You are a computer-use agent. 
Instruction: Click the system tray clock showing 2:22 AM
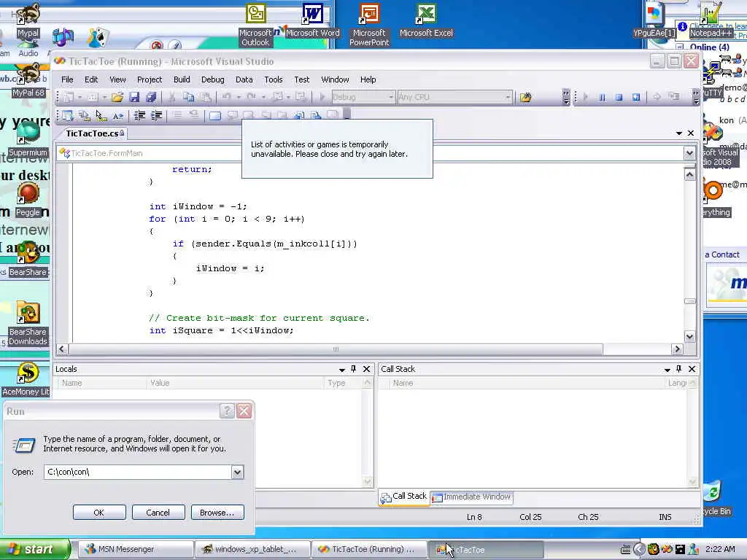[720, 549]
